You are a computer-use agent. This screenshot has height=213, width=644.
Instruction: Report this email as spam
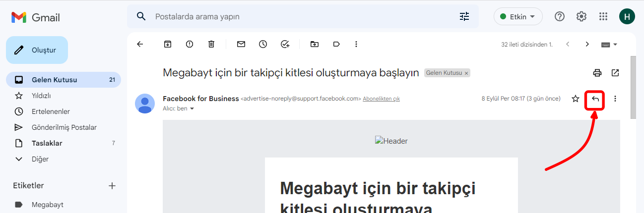click(190, 44)
